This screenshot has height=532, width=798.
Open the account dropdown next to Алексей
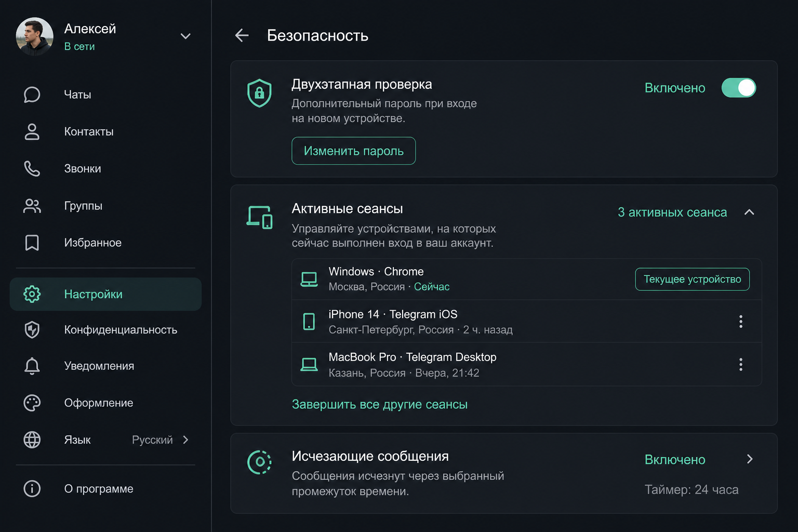185,36
